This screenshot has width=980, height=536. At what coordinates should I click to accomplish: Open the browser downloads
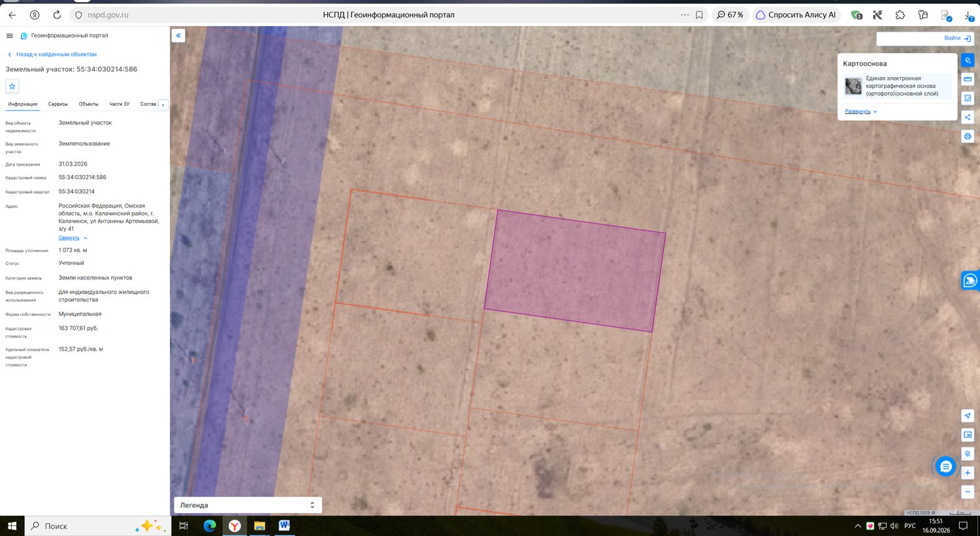(x=968, y=14)
